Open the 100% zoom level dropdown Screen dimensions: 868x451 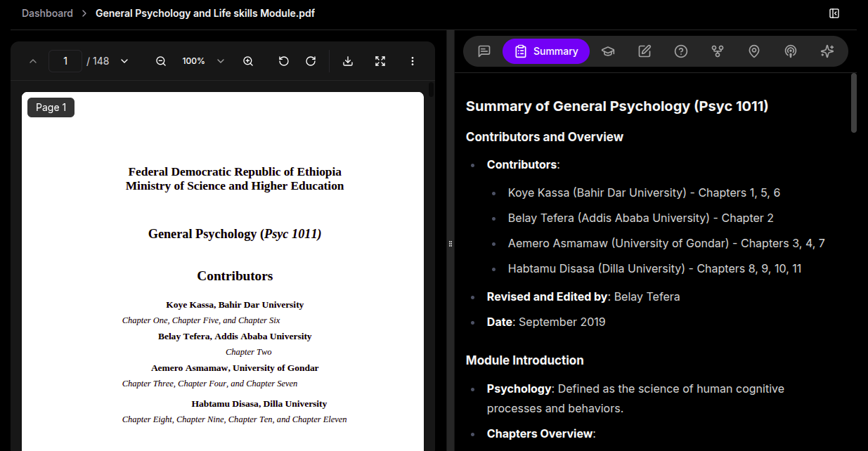[203, 61]
